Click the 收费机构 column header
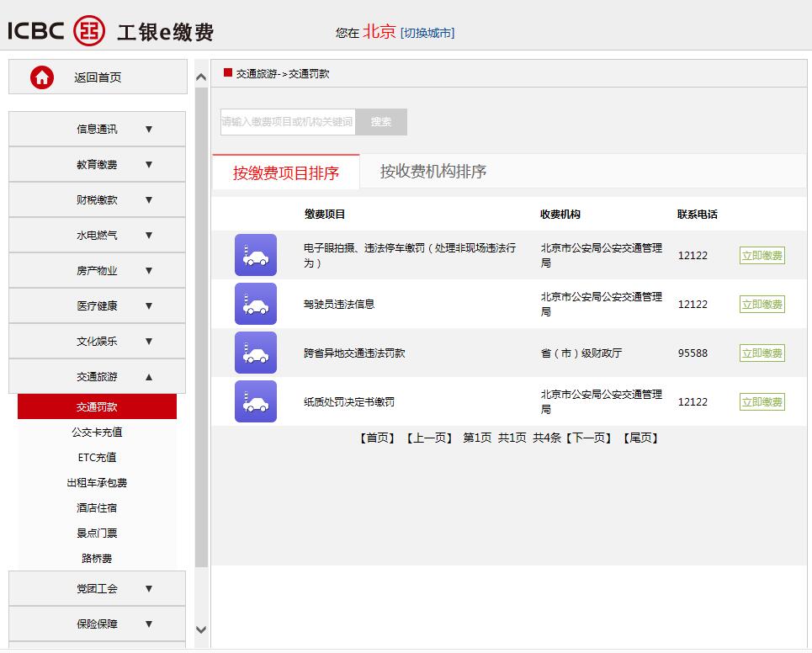The image size is (812, 653). coord(560,214)
